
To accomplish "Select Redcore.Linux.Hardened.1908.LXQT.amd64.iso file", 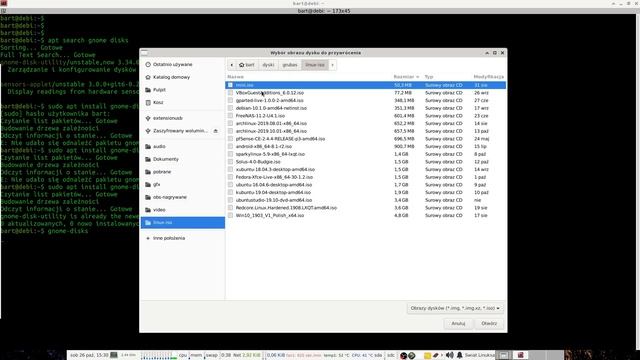I will click(366, 208).
